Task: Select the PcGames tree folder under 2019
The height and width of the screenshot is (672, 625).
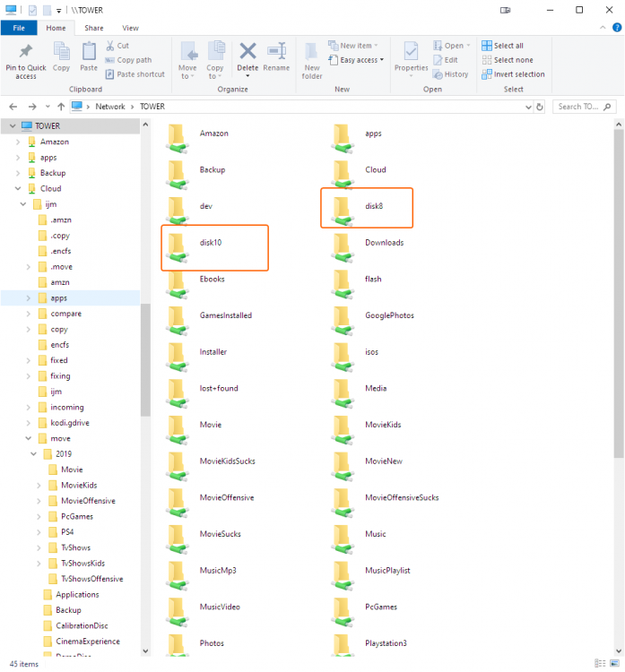Action: point(77,516)
